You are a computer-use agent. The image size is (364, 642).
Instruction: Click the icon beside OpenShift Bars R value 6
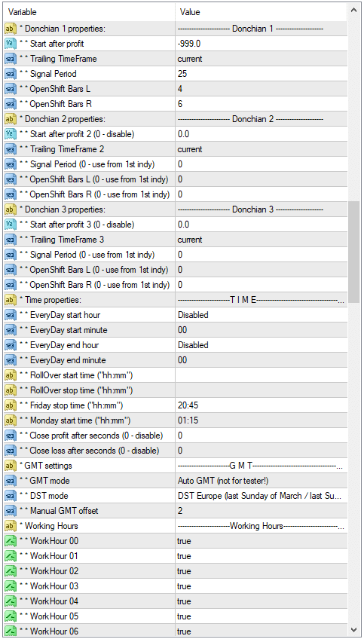11,104
